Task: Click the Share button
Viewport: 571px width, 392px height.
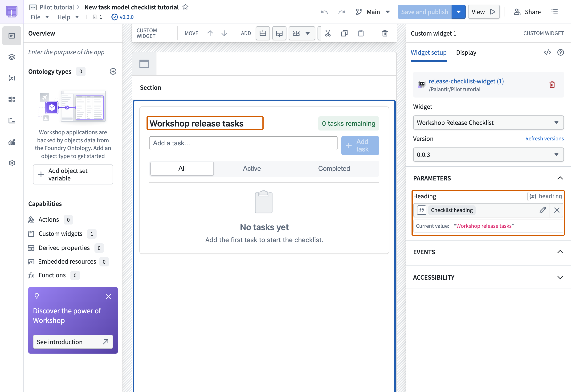Action: coord(527,12)
